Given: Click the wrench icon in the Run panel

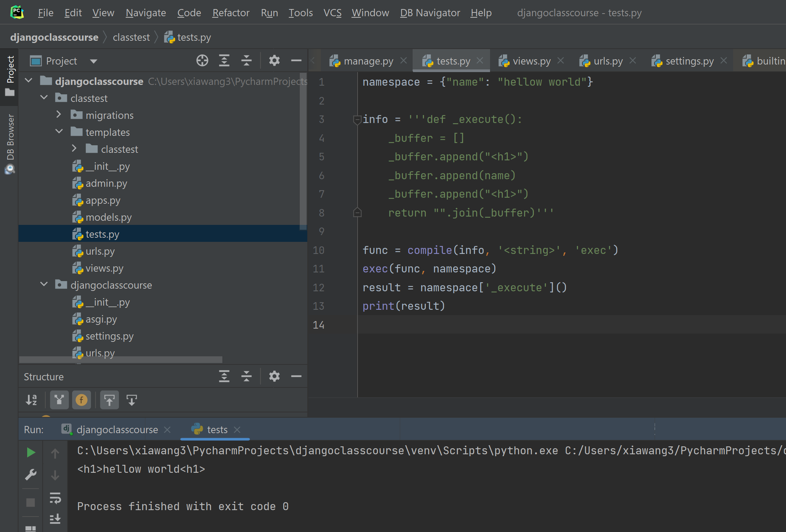Looking at the screenshot, I should pos(31,474).
